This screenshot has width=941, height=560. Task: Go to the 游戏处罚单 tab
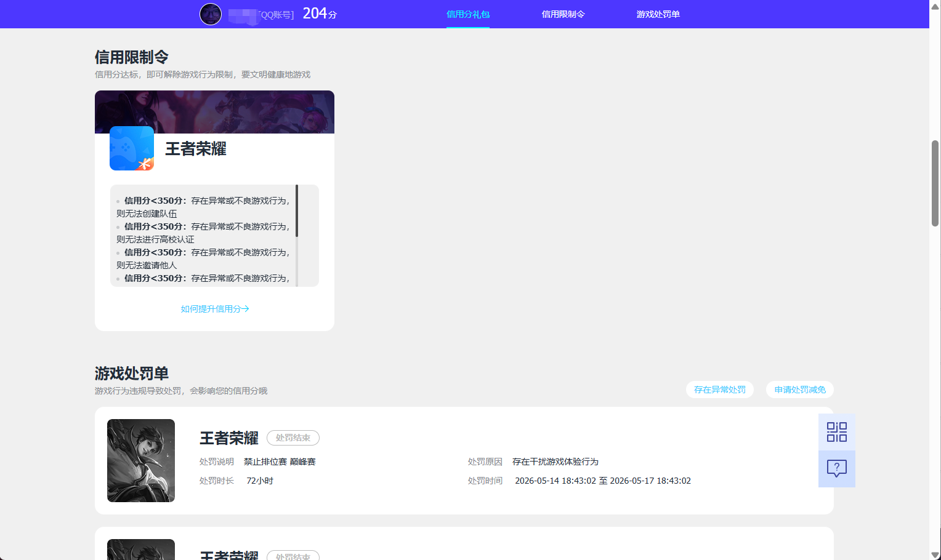point(658,14)
